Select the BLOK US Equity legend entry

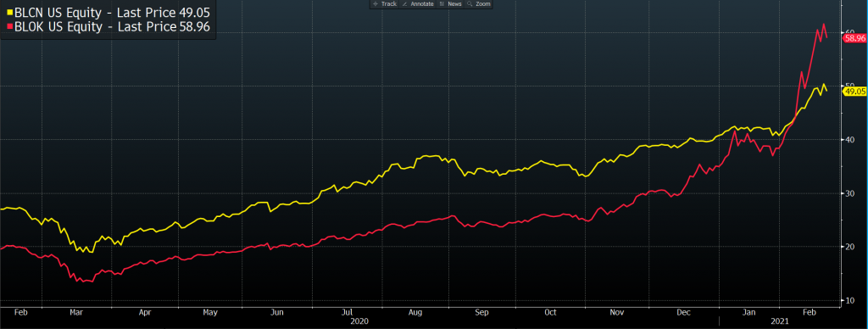coord(108,26)
